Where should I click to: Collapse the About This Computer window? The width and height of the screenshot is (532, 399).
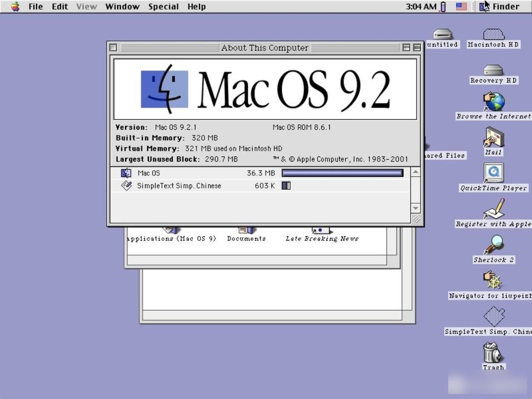click(x=417, y=48)
